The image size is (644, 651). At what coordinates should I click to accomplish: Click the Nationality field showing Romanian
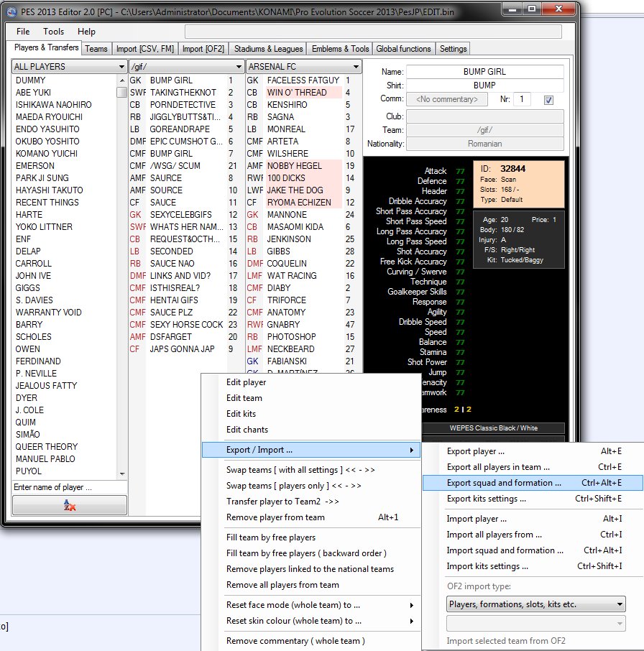[x=484, y=144]
